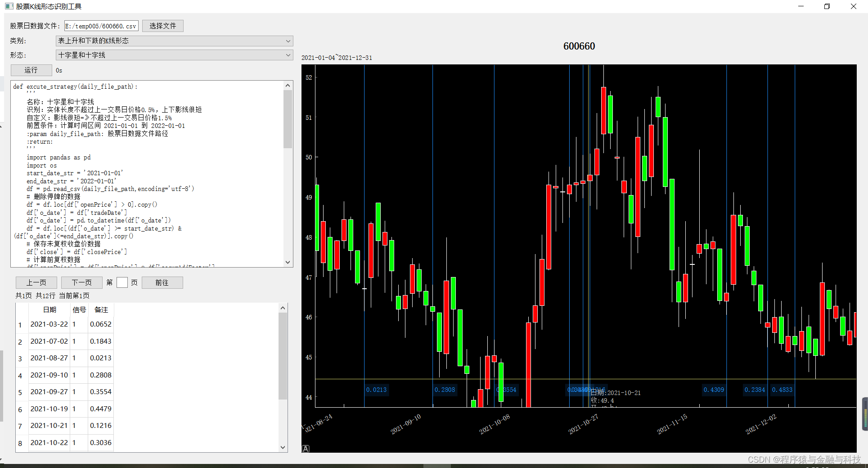
Task: Open the 类别 dropdown
Action: (x=174, y=41)
